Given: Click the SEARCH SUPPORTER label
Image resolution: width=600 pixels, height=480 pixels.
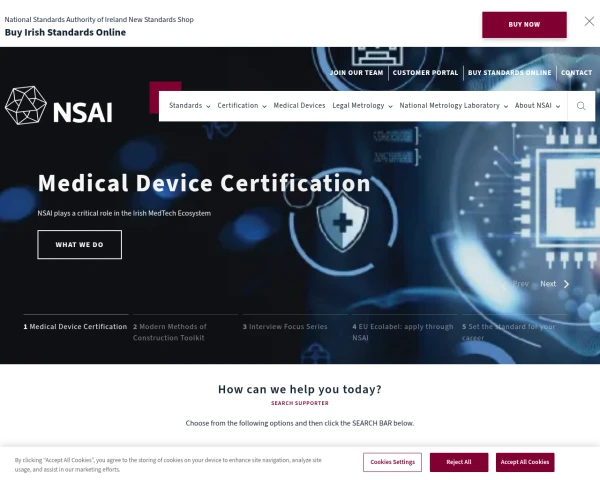Looking at the screenshot, I should click(x=300, y=403).
